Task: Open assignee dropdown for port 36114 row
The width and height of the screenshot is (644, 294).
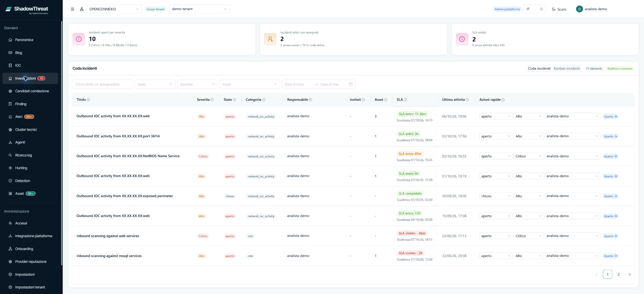Action: coord(572,136)
